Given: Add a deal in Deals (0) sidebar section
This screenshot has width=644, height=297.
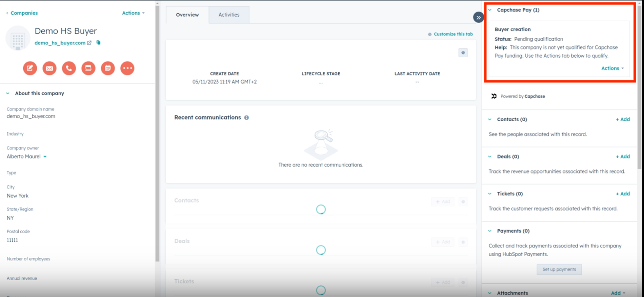Looking at the screenshot, I should coord(623,157).
